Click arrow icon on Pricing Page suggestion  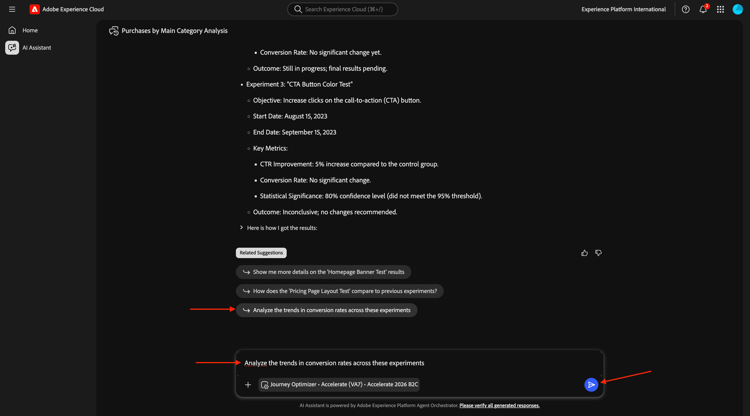tap(246, 291)
